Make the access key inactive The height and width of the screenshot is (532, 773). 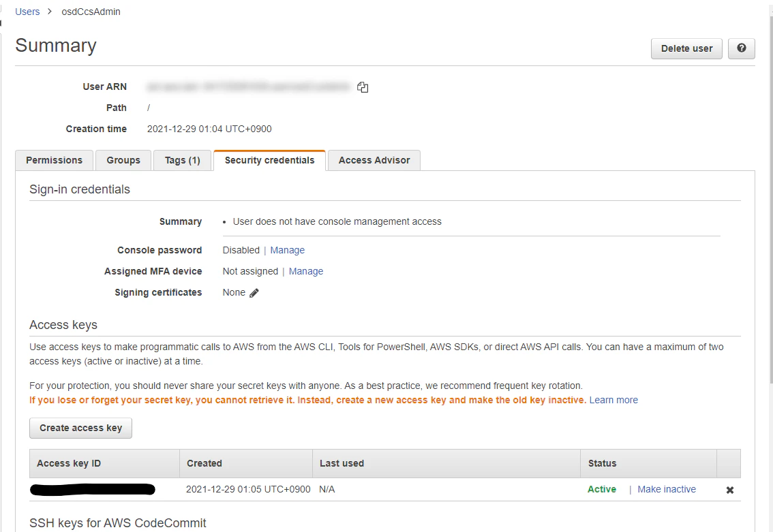[x=667, y=489]
